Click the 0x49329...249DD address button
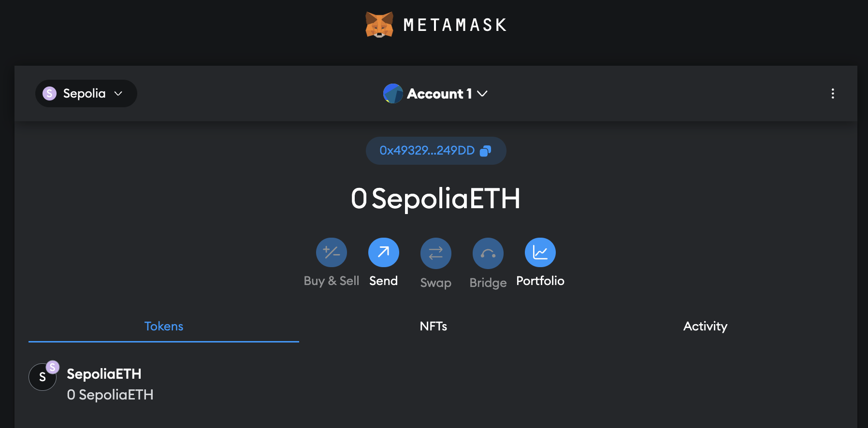This screenshot has height=428, width=868. pyautogui.click(x=427, y=151)
